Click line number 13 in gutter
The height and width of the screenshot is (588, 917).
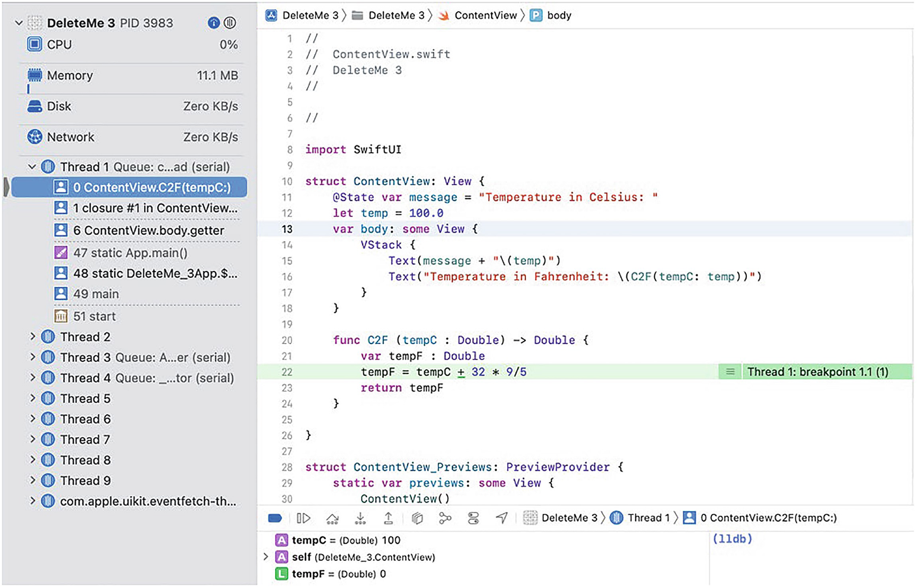287,229
